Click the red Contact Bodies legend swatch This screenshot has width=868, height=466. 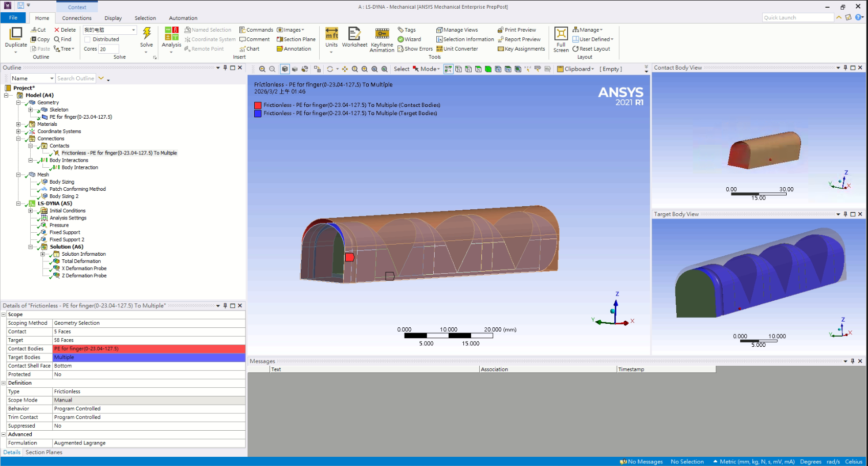coord(258,105)
